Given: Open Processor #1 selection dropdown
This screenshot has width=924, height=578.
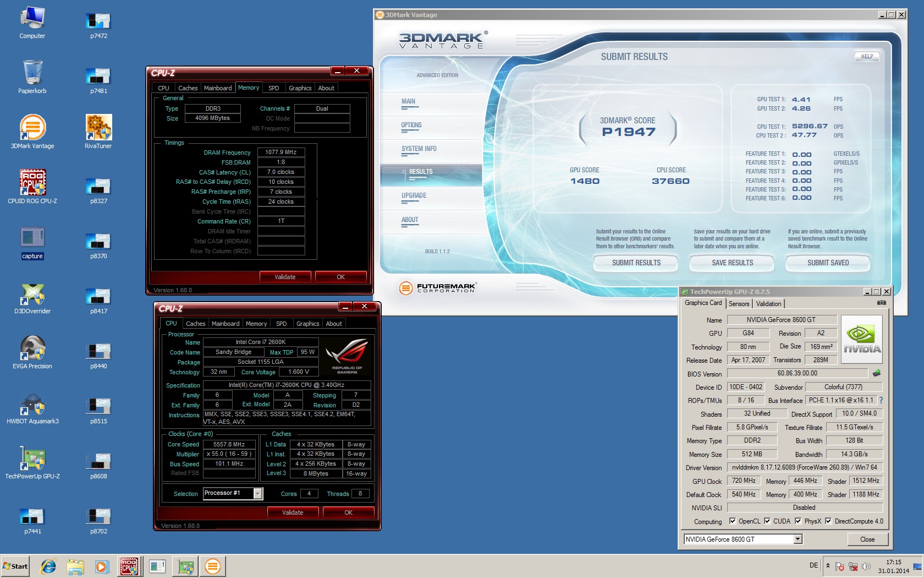Looking at the screenshot, I should pyautogui.click(x=257, y=493).
